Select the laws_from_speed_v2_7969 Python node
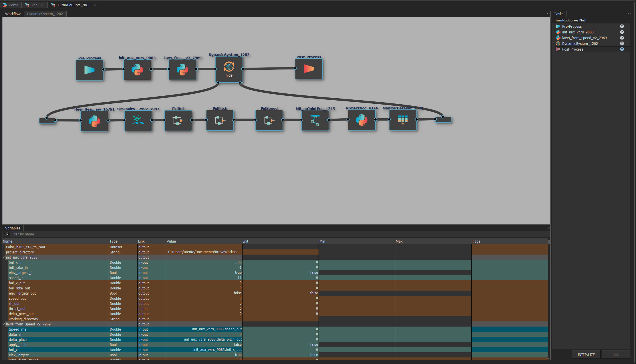 tap(182, 70)
